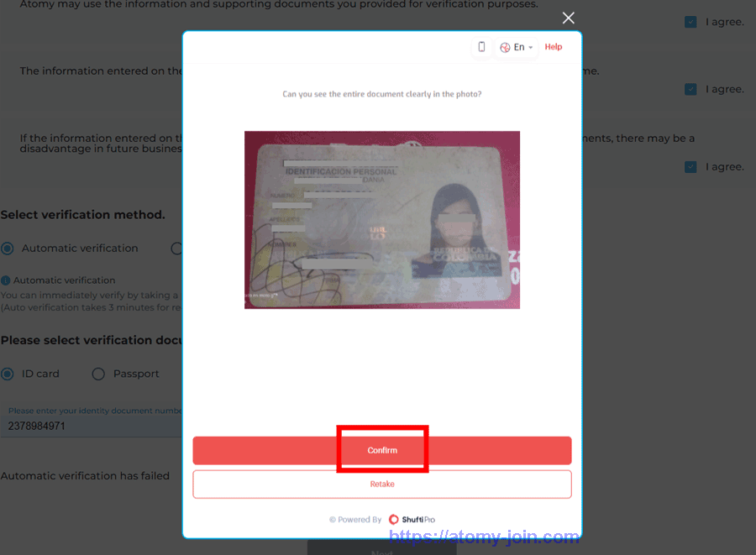Select the ID card radio option
This screenshot has height=555, width=756.
tap(8, 374)
